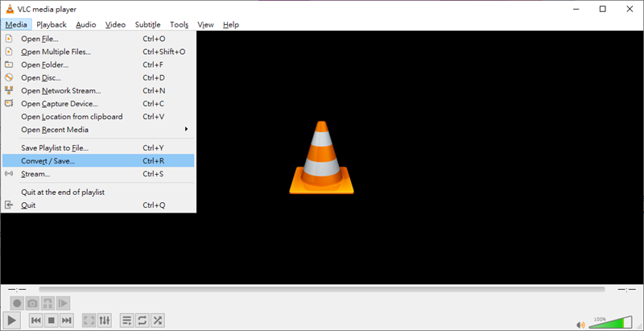644x331 pixels.
Task: Click the VLC cone title bar icon
Action: click(x=10, y=9)
